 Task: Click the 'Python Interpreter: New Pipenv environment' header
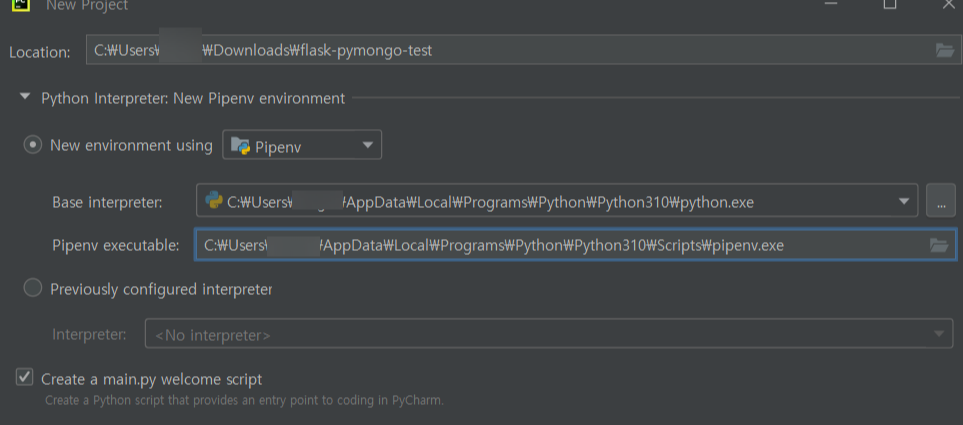coord(193,98)
